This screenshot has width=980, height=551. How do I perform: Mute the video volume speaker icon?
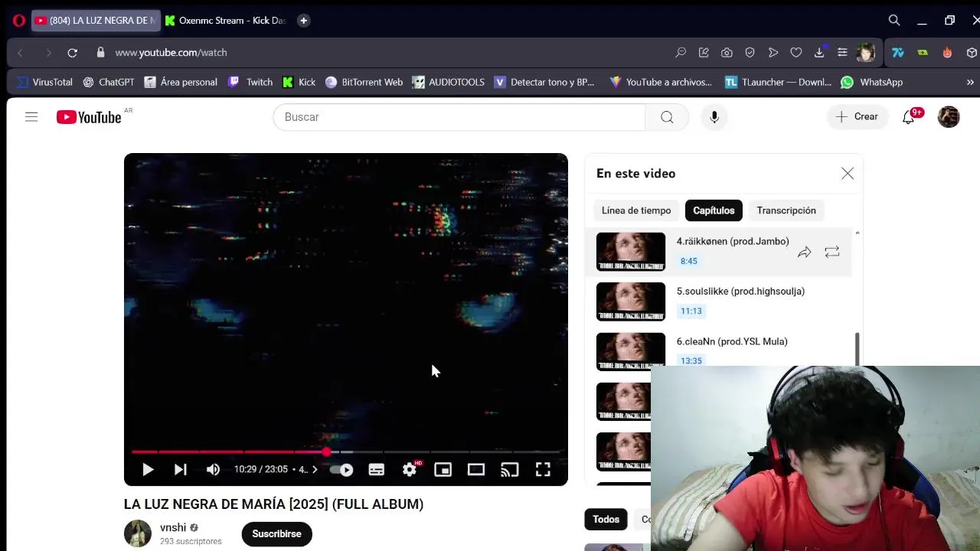pos(213,470)
